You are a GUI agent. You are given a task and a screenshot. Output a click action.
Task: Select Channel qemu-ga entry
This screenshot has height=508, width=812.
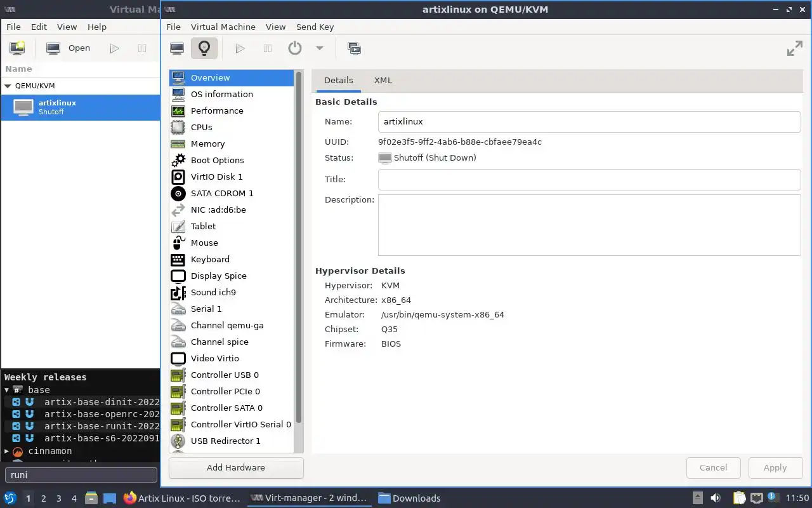click(x=232, y=325)
